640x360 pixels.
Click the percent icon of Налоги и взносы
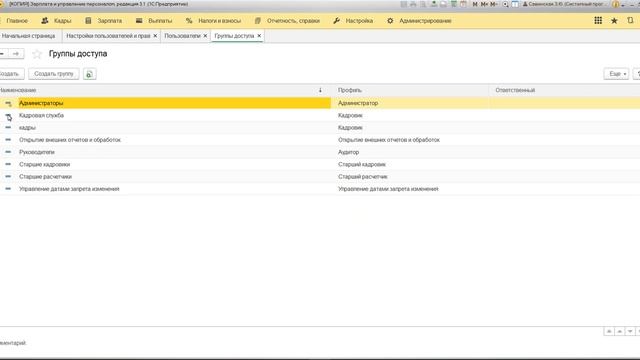coord(189,20)
